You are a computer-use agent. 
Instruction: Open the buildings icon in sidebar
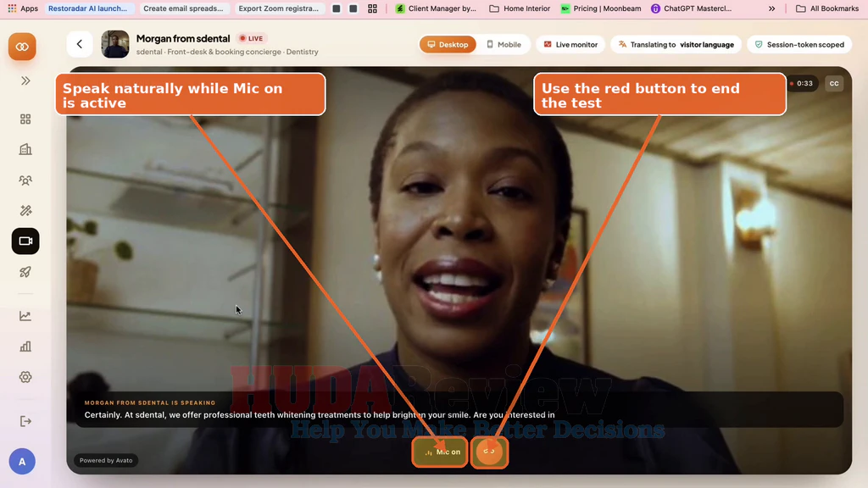25,149
